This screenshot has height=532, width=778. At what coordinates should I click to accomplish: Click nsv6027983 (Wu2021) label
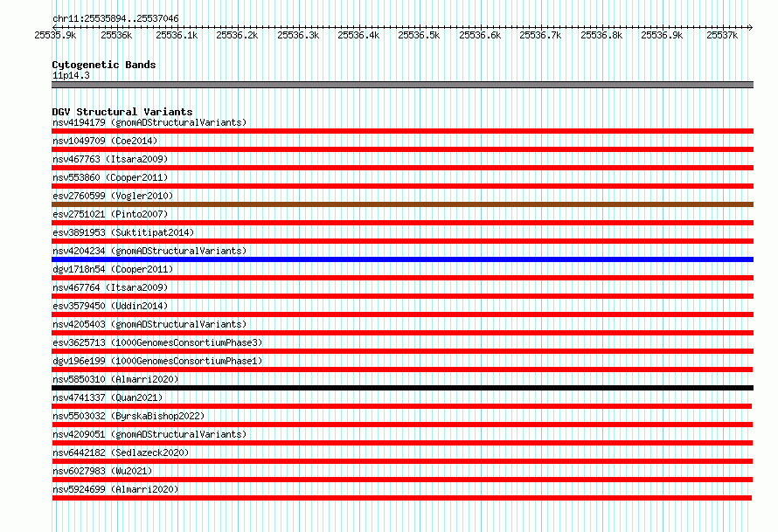click(x=102, y=471)
